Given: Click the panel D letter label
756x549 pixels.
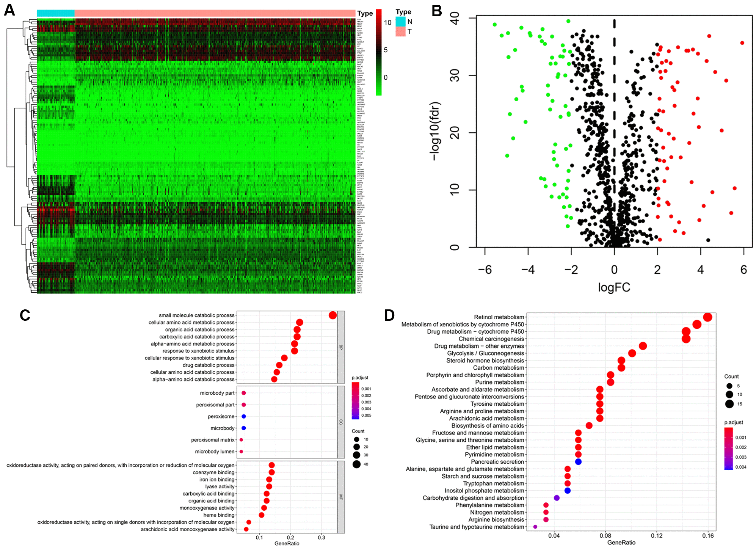Looking at the screenshot, I should (389, 315).
